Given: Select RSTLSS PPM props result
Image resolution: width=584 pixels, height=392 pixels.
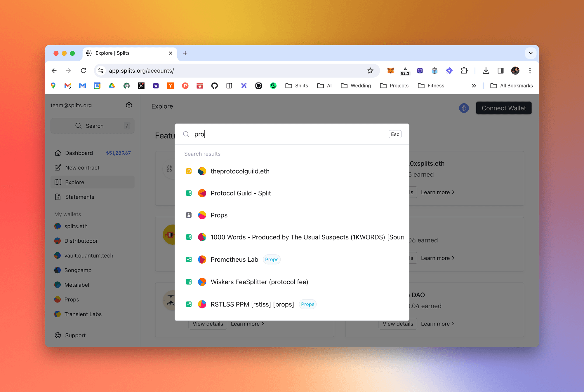Looking at the screenshot, I should (x=252, y=304).
